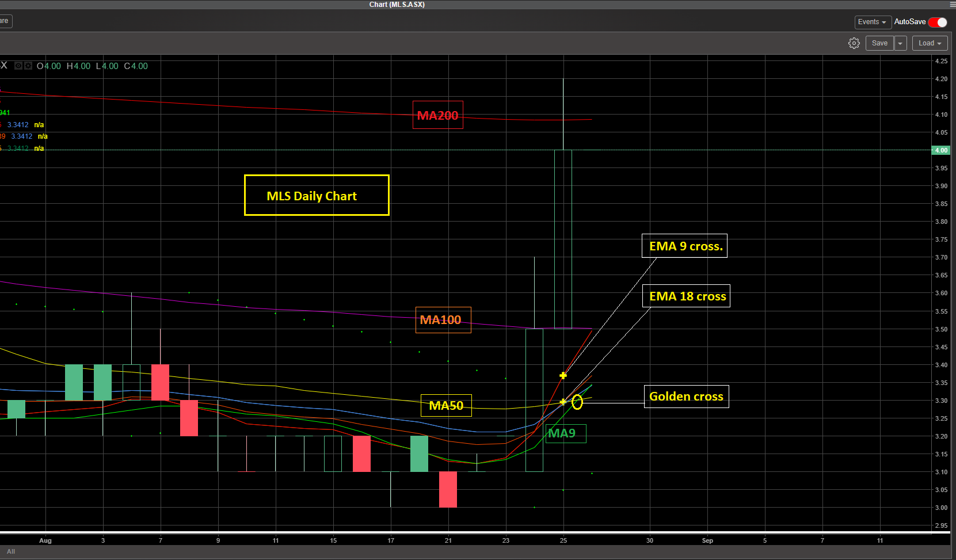Click the yellow golden cross ellipse marker

(x=577, y=402)
